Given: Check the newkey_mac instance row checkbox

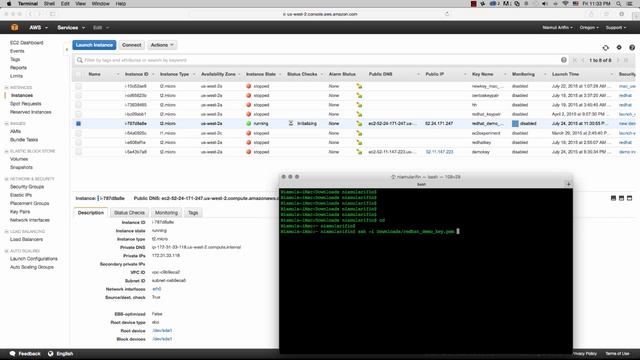Looking at the screenshot, I should (x=78, y=86).
